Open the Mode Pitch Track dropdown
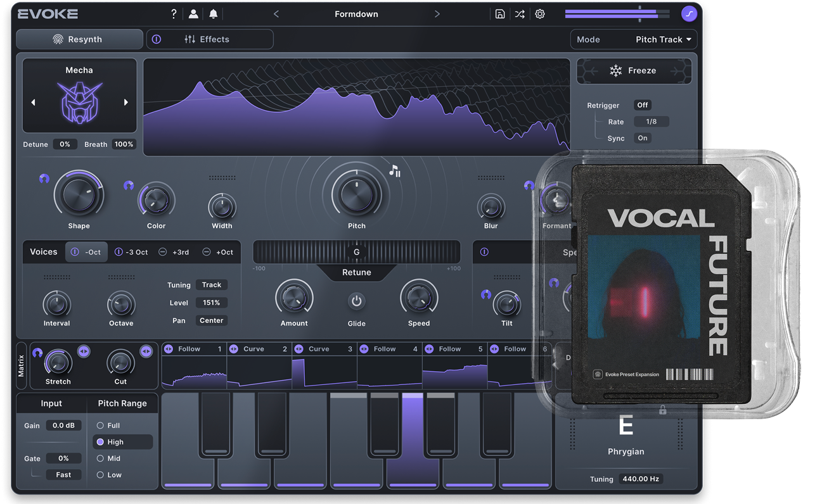815x504 pixels. pos(634,39)
